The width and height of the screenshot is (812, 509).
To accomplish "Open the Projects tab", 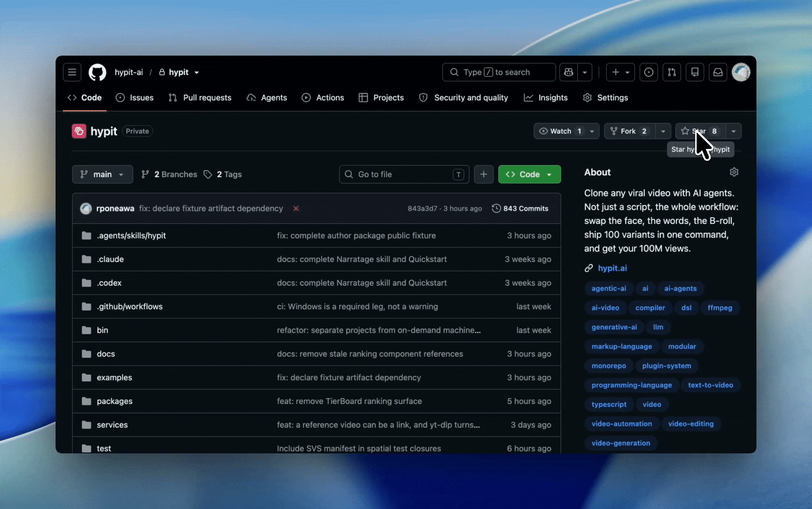I will (381, 98).
